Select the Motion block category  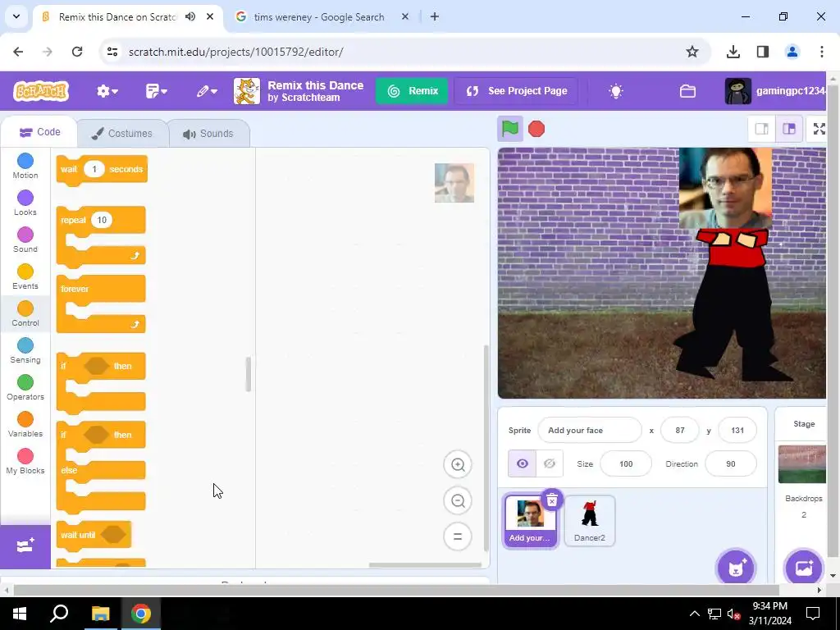point(25,166)
